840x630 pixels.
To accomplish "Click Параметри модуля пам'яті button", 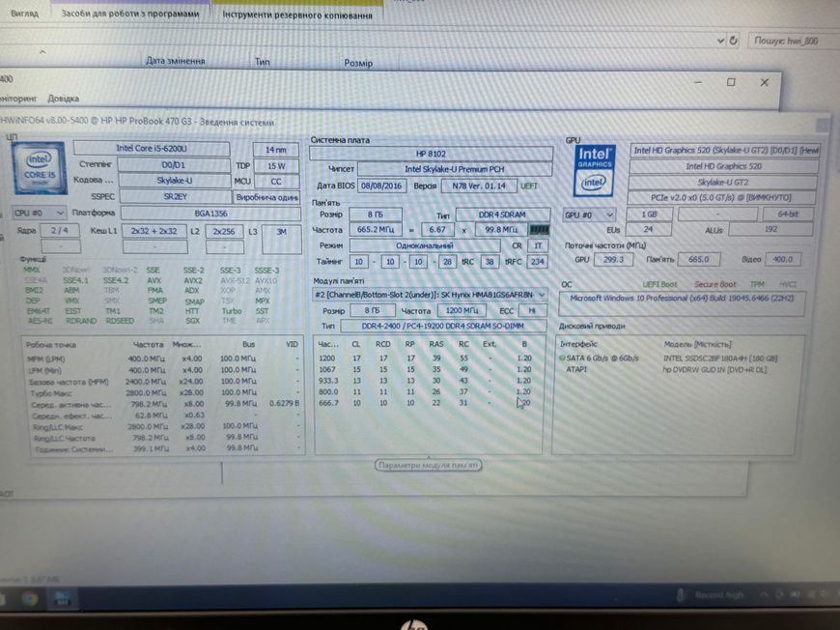I will (428, 466).
